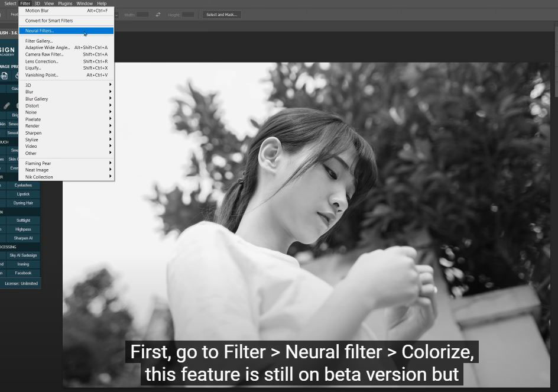Select Camera Raw Filter menu entry

point(44,54)
